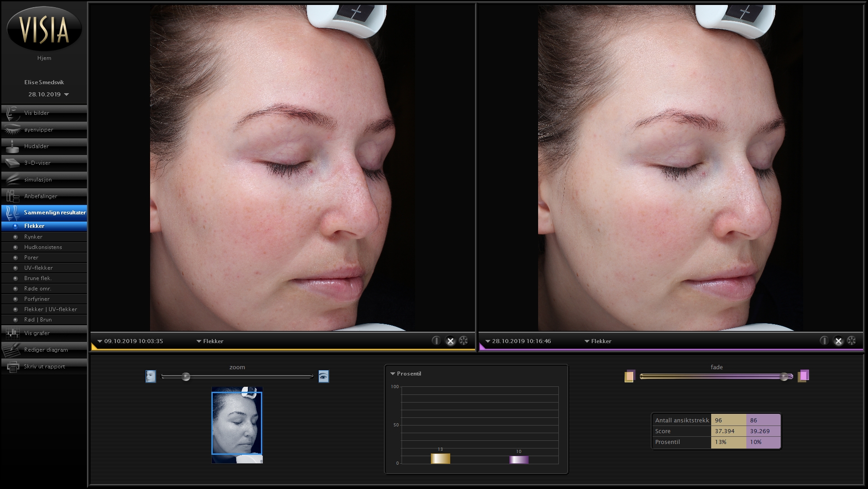Click the VISIA logo home icon

[44, 29]
